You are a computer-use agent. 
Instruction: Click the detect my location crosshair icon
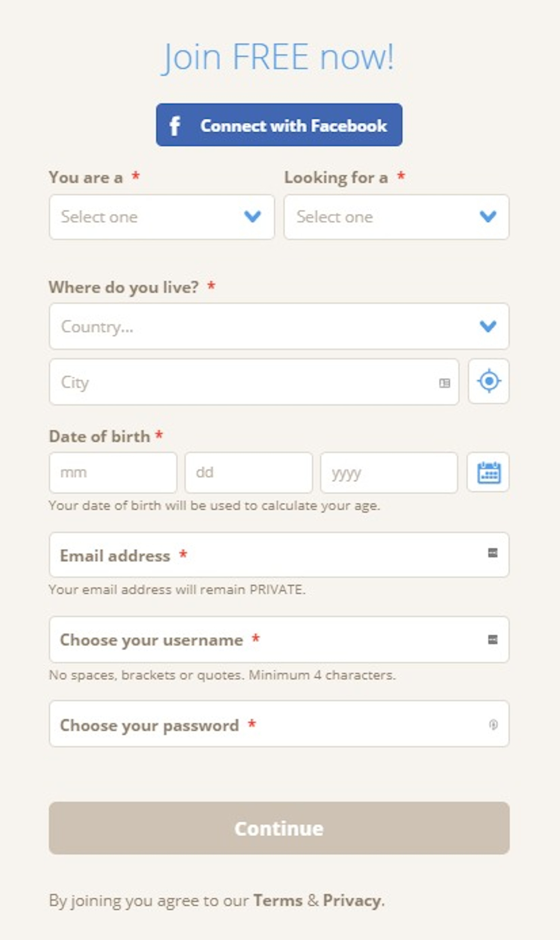coord(489,381)
